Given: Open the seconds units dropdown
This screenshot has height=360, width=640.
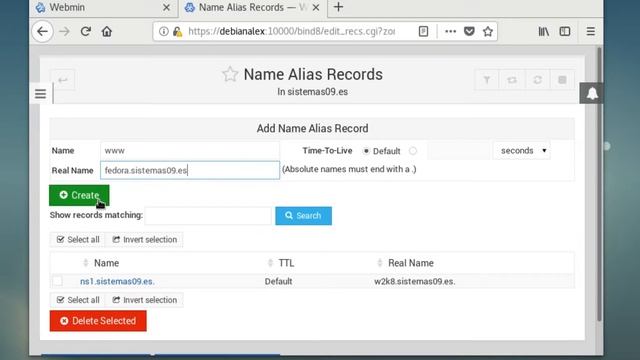Looking at the screenshot, I should pyautogui.click(x=522, y=151).
